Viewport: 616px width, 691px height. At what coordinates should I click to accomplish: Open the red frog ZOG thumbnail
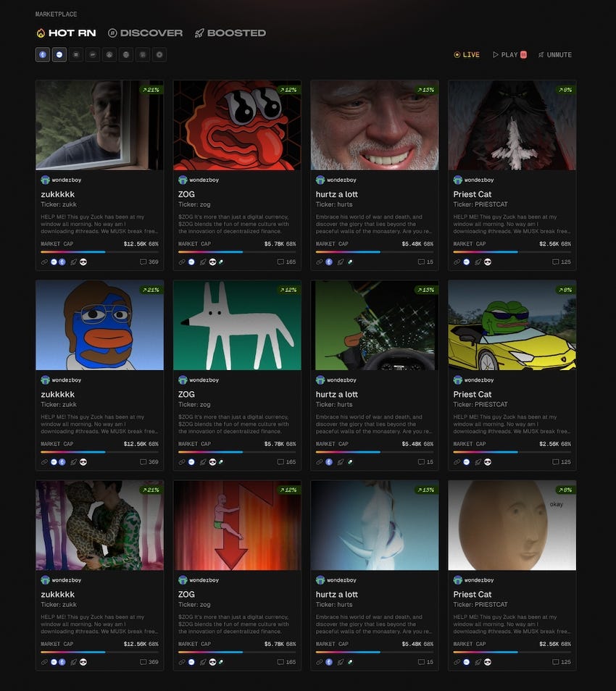tap(237, 125)
